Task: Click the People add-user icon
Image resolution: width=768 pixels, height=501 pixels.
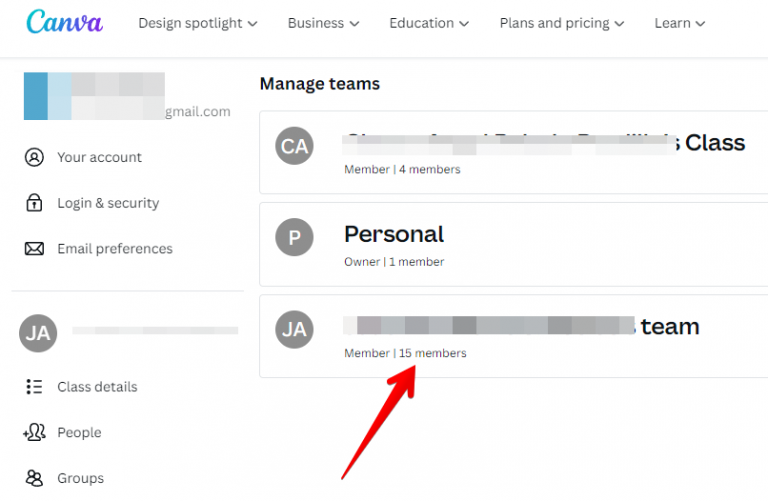Action: tap(35, 433)
